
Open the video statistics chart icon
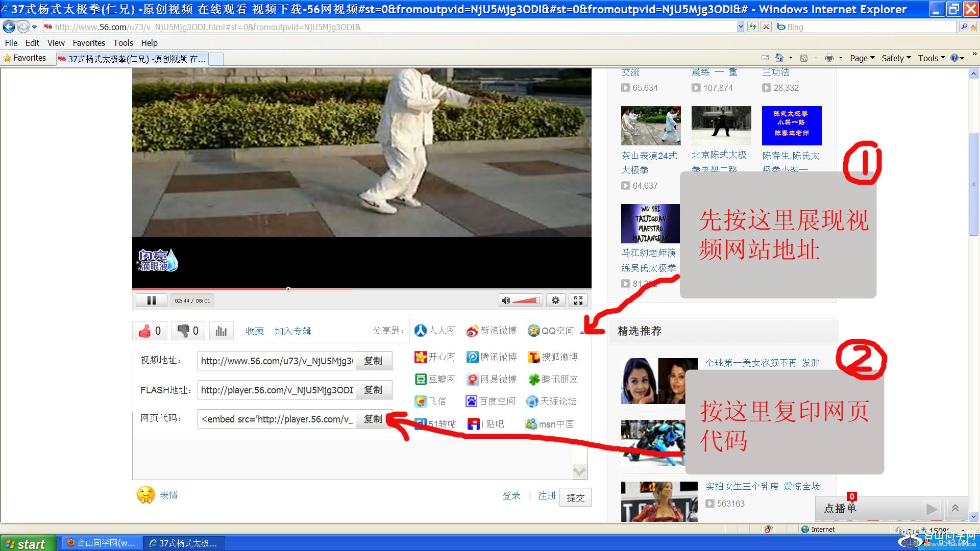[221, 331]
